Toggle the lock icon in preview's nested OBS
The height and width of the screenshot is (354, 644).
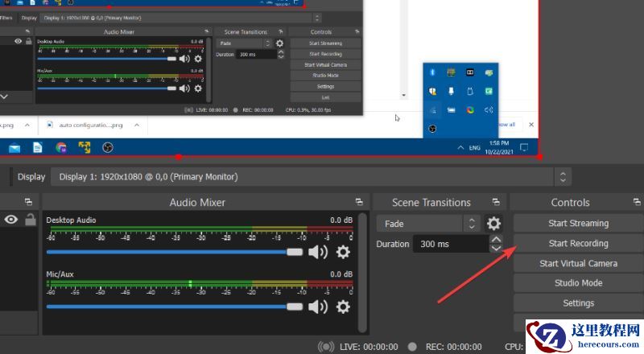click(x=29, y=41)
